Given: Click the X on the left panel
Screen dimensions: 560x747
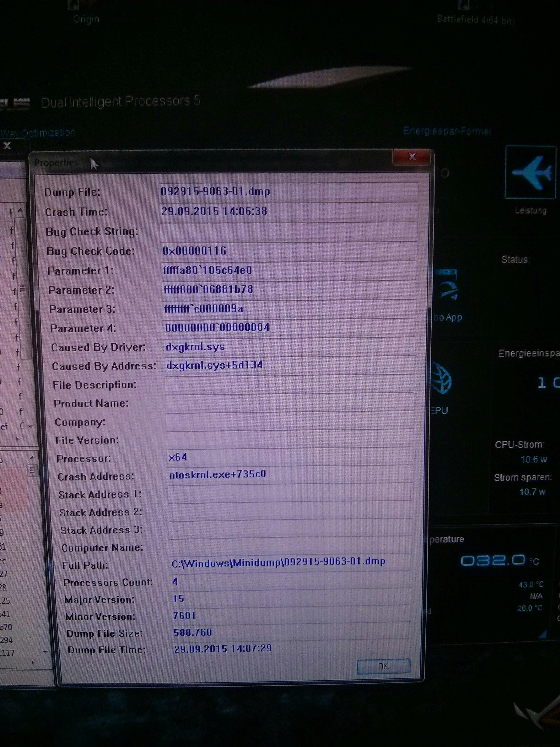Looking at the screenshot, I should [7, 146].
